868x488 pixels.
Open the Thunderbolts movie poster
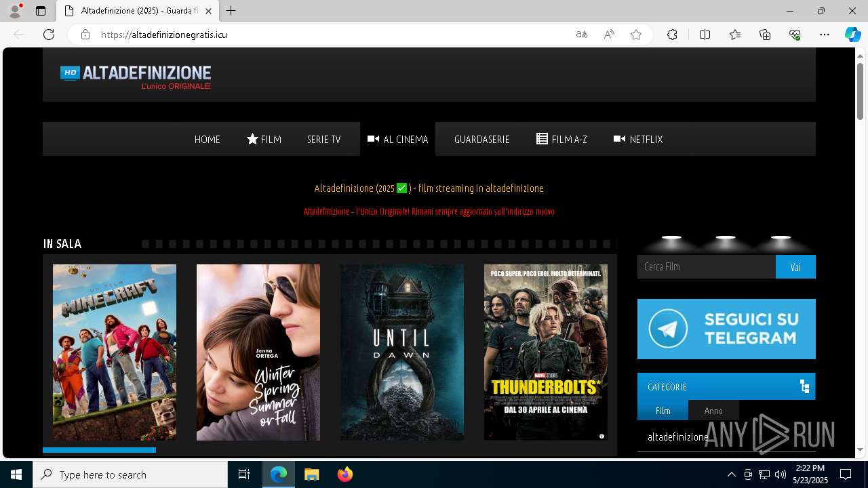click(546, 352)
